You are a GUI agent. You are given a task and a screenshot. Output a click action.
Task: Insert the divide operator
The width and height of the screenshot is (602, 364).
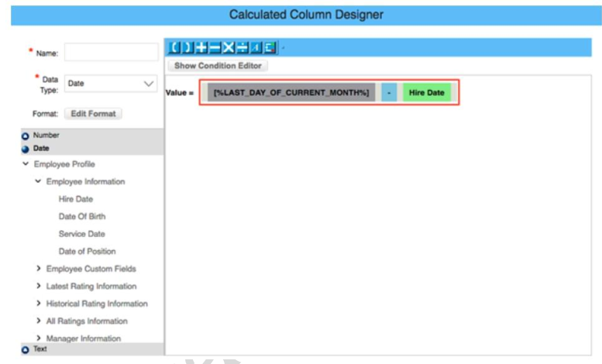(x=243, y=48)
